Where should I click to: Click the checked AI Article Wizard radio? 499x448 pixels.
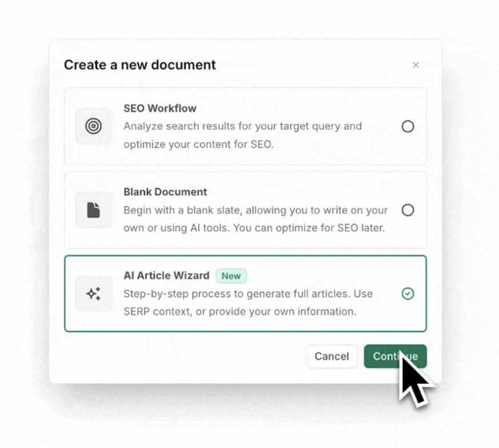coord(408,294)
